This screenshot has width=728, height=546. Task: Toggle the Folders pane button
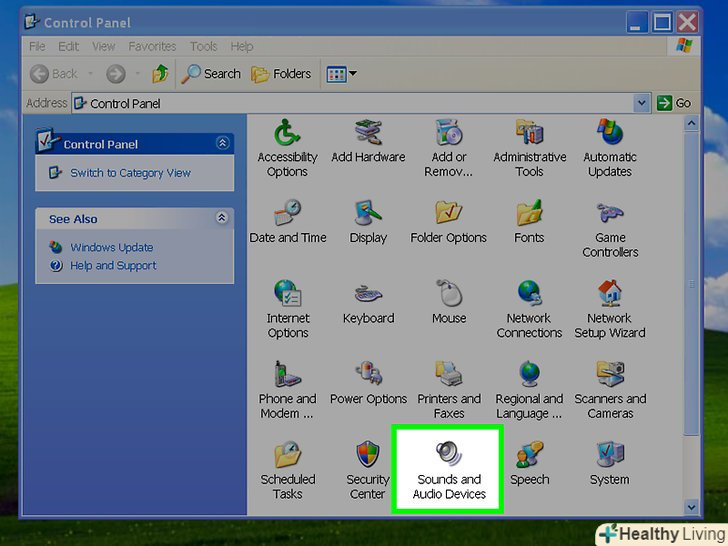pos(281,73)
